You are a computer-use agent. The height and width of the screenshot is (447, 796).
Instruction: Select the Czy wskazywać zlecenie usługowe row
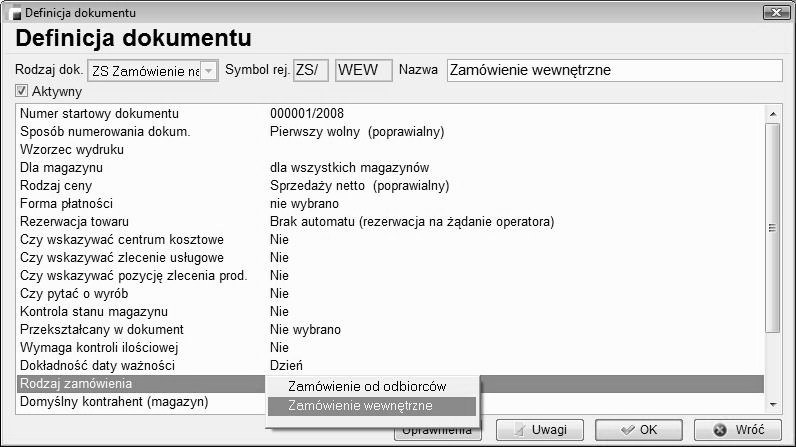390,258
